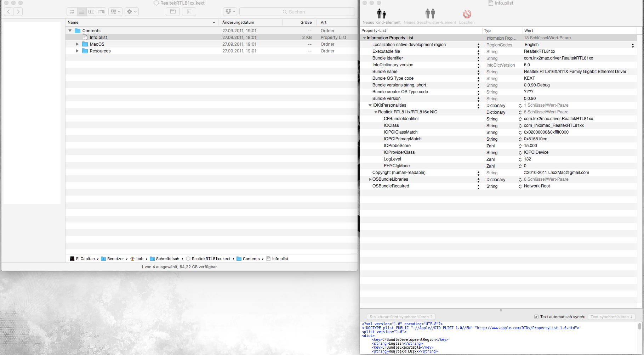The image size is (644, 355).
Task: Go forward in the Finder window
Action: click(x=18, y=12)
